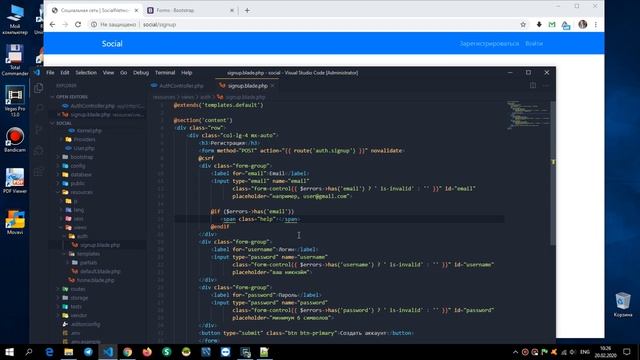
Task: Click the Chrome back arrow
Action: (x=52, y=24)
